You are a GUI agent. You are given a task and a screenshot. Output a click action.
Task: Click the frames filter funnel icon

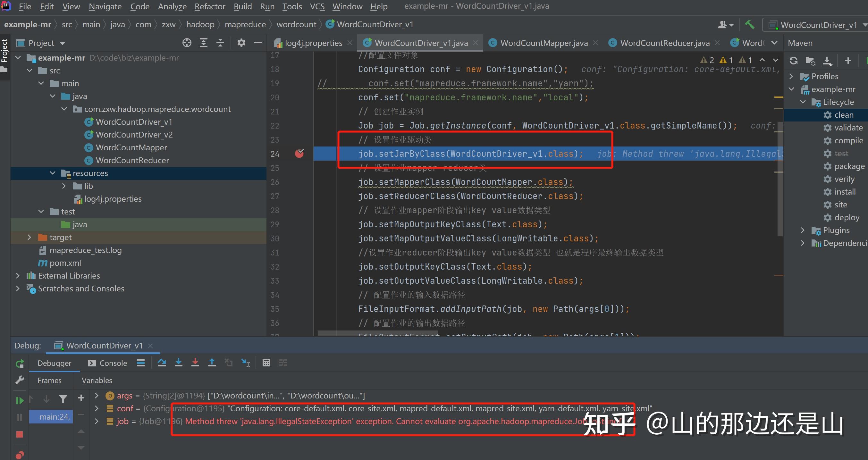click(63, 399)
